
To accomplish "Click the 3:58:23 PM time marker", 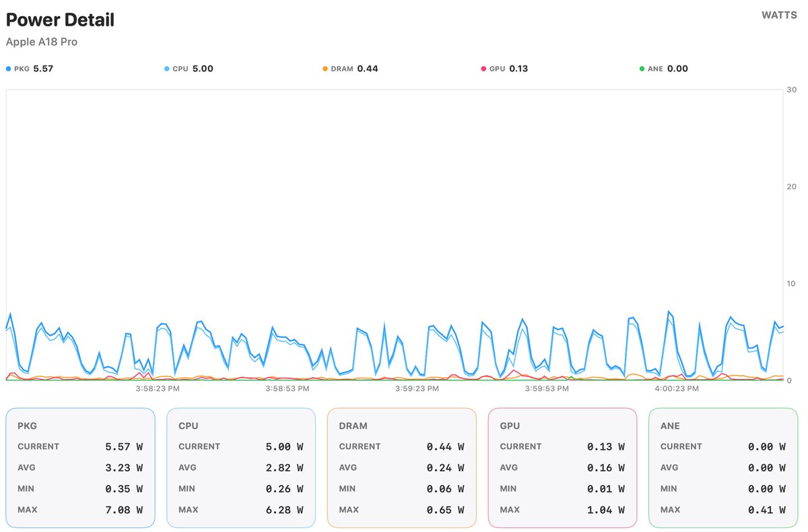I will pos(158,389).
